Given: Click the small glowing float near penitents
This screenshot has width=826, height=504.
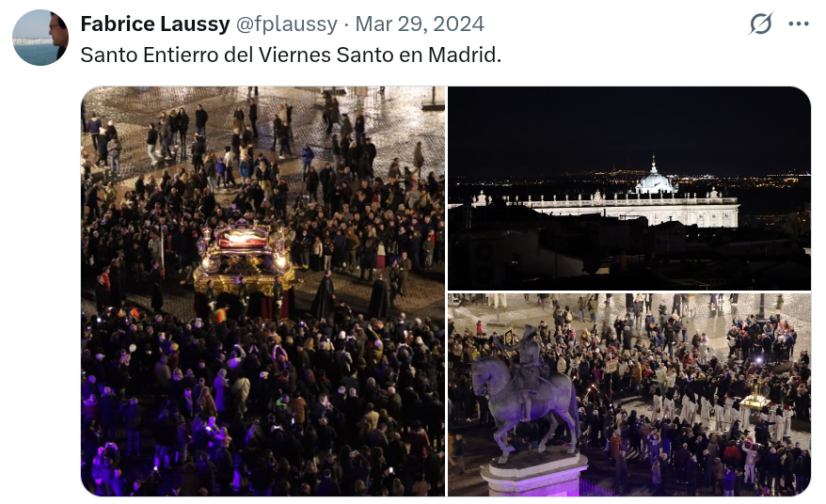Looking at the screenshot, I should (755, 400).
